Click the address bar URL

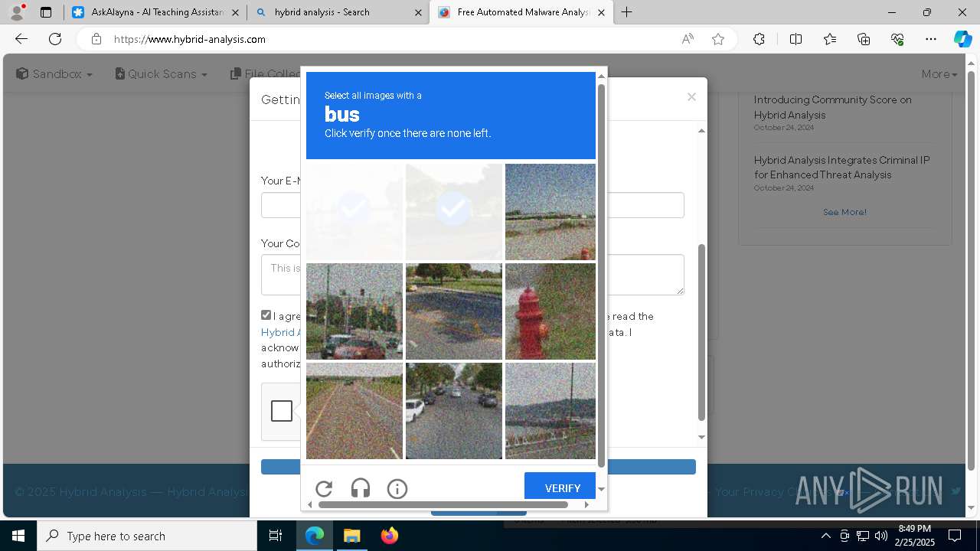[190, 39]
